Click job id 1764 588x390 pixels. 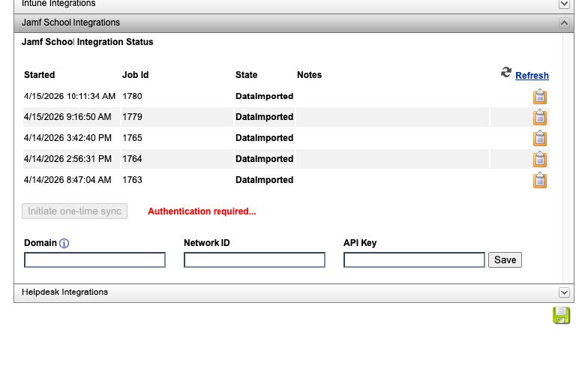(x=132, y=159)
